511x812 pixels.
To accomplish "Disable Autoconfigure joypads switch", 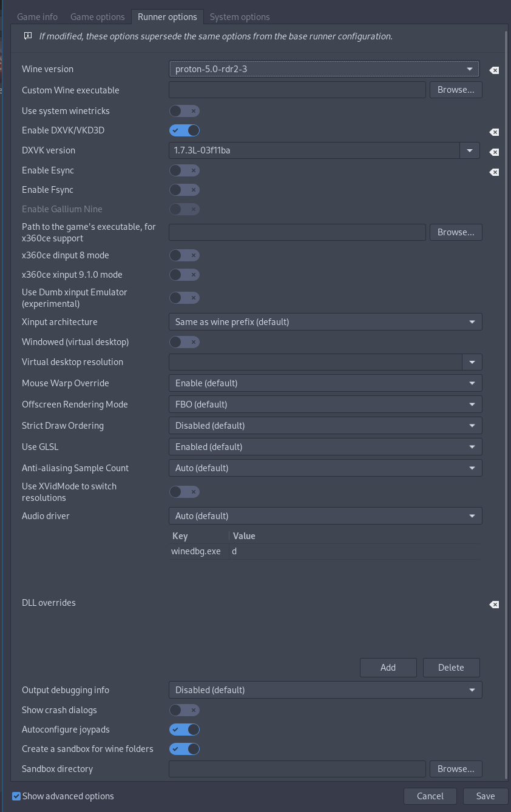I will coord(184,730).
